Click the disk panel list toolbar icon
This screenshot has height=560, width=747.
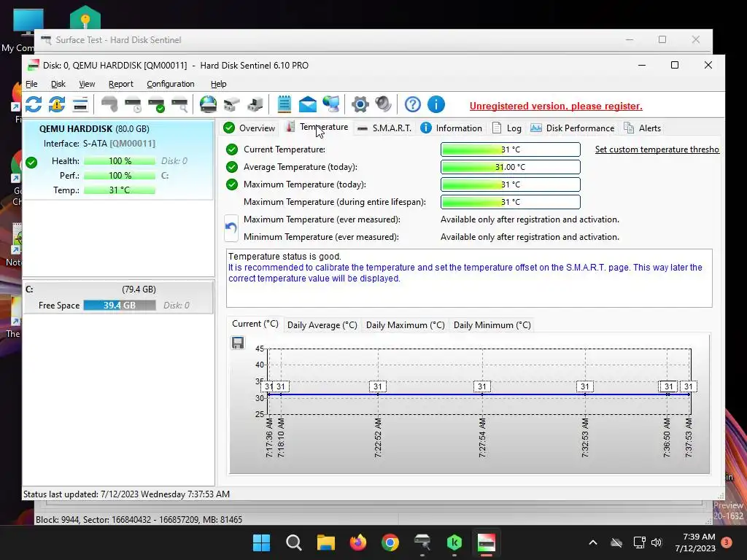point(80,104)
